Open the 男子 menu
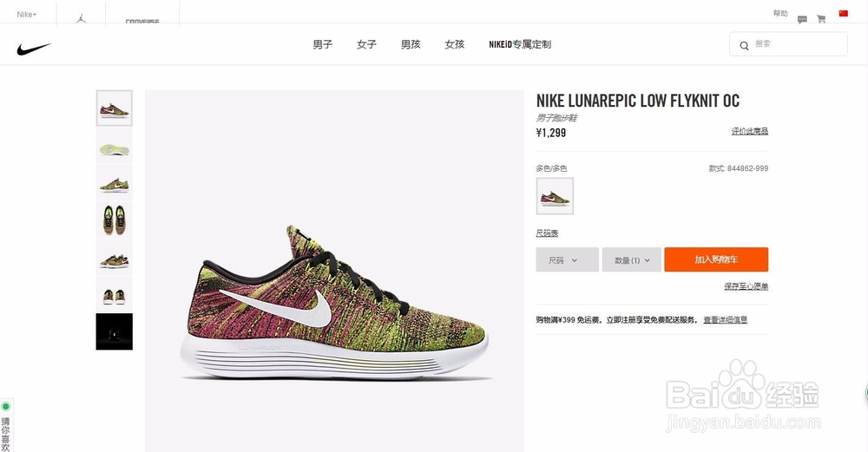 (323, 44)
